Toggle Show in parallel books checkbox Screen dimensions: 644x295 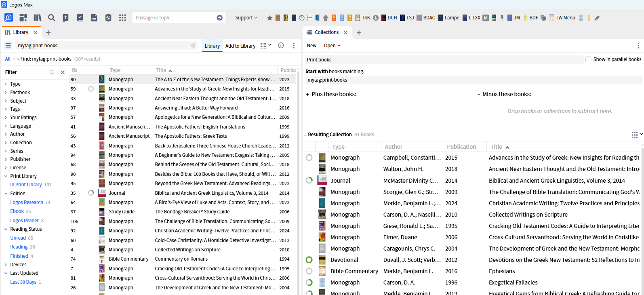pyautogui.click(x=588, y=59)
